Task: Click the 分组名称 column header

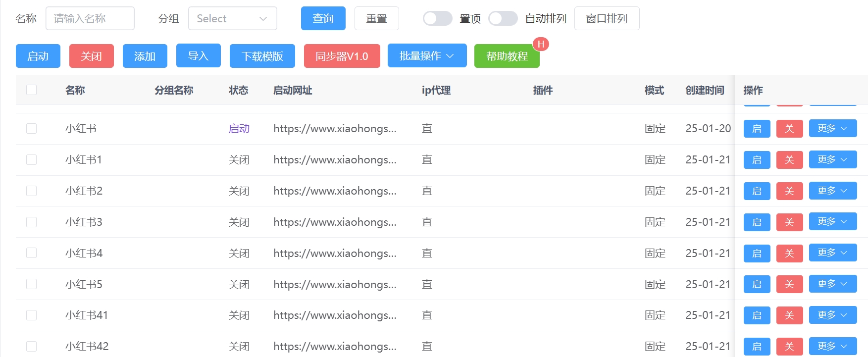Action: point(174,90)
